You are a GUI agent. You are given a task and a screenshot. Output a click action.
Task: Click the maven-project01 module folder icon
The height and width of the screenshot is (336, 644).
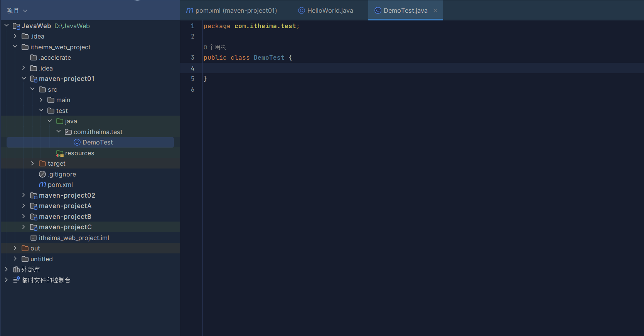point(34,79)
